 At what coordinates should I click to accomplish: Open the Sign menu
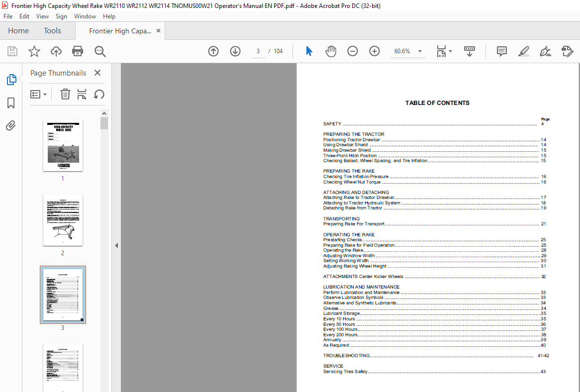tap(61, 16)
